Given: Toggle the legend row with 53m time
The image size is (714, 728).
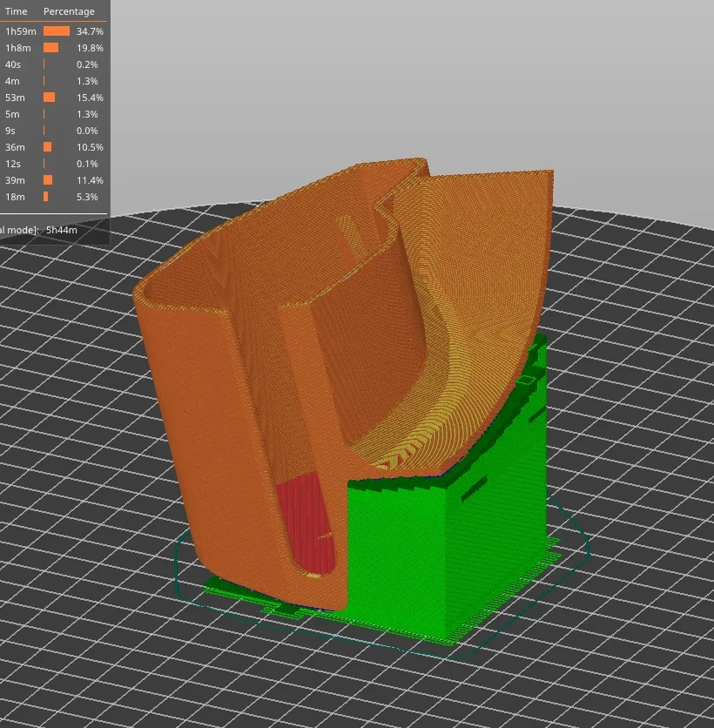Looking at the screenshot, I should [x=54, y=98].
